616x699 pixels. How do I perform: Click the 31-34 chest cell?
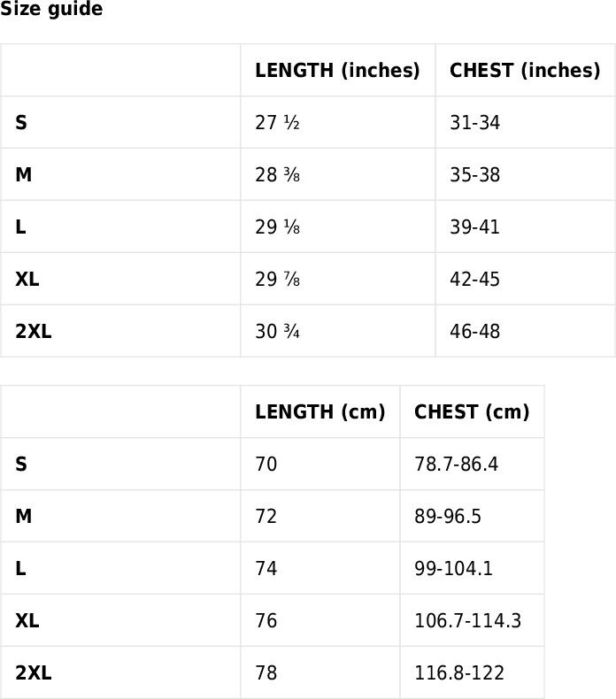click(525, 122)
